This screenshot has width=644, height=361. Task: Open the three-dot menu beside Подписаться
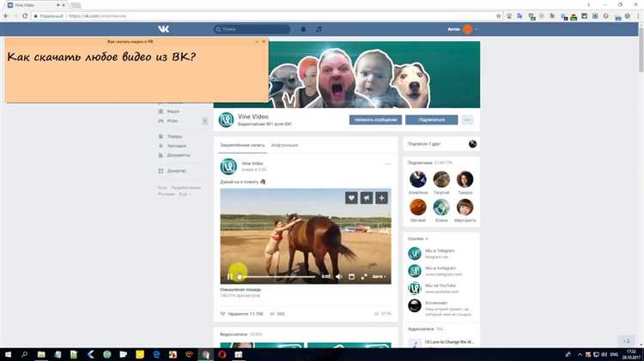pyautogui.click(x=467, y=120)
